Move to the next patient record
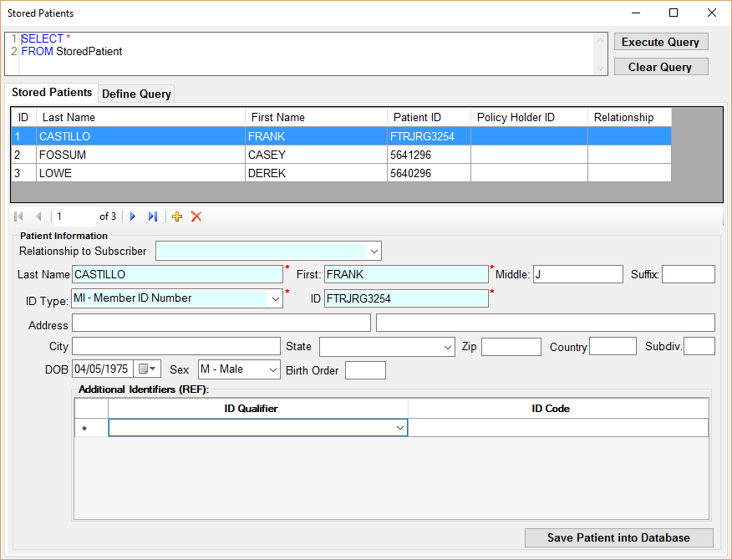Image resolution: width=732 pixels, height=560 pixels. click(x=133, y=216)
